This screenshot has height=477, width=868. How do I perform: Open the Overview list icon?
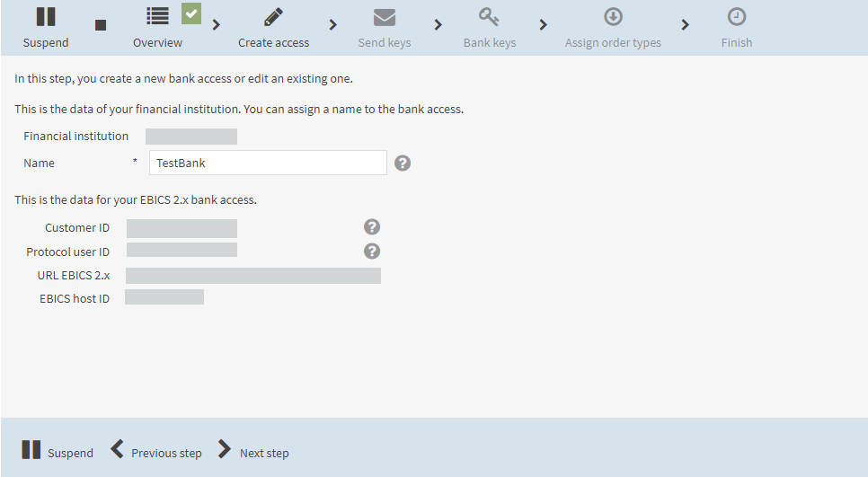tap(157, 16)
